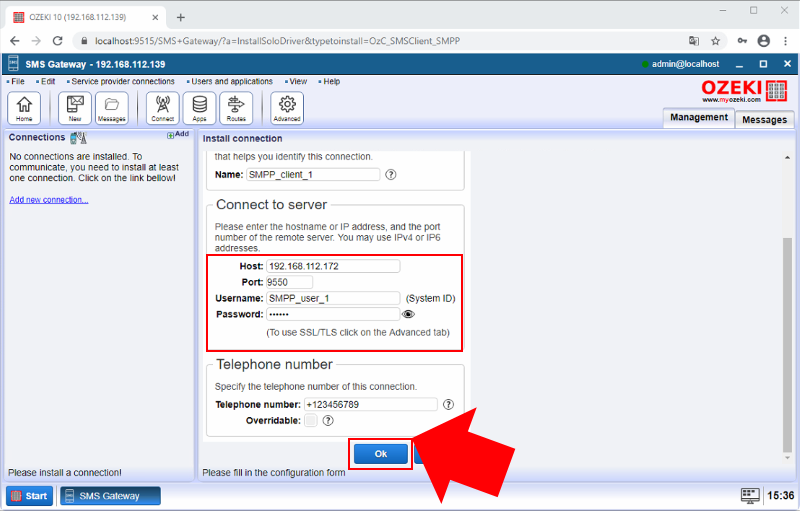Go back to the previous page

(15, 41)
